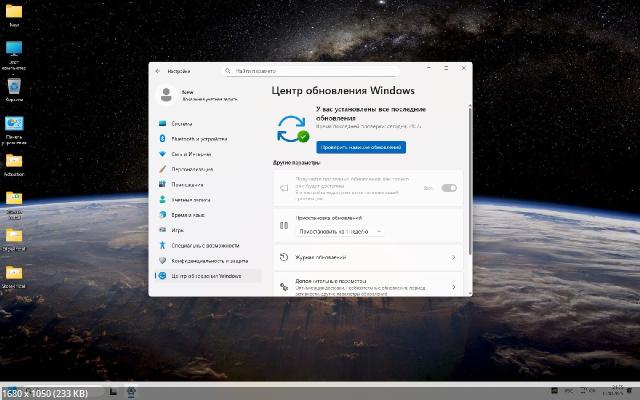The height and width of the screenshot is (400, 640).
Task: Open the Apps settings section
Action: [187, 184]
